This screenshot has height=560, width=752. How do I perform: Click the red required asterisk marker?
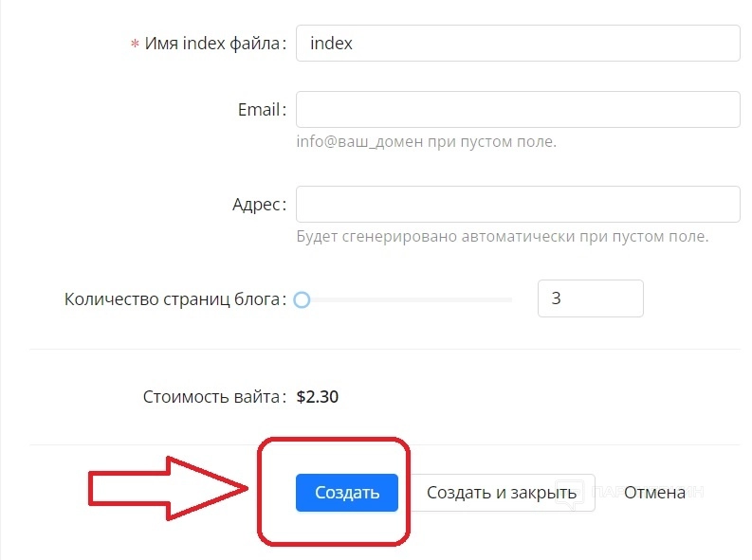click(x=134, y=45)
